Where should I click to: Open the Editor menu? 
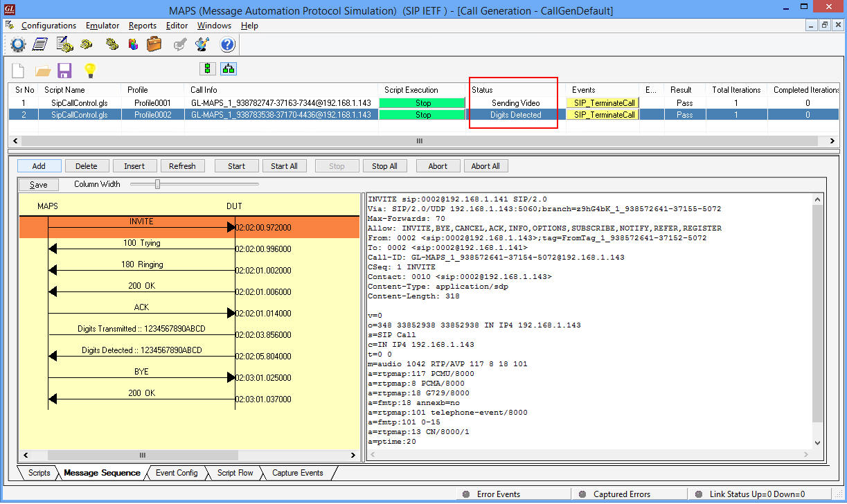(x=177, y=26)
